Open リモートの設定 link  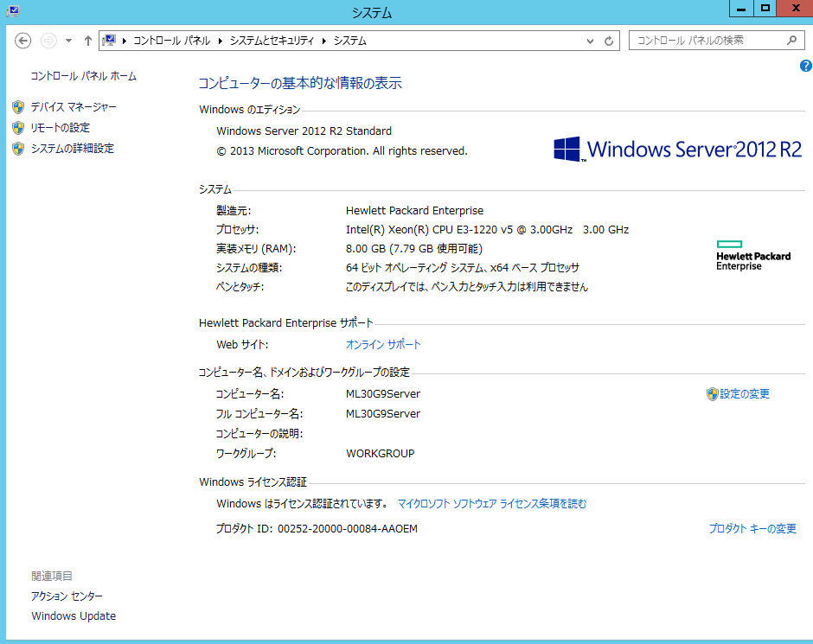(61, 128)
